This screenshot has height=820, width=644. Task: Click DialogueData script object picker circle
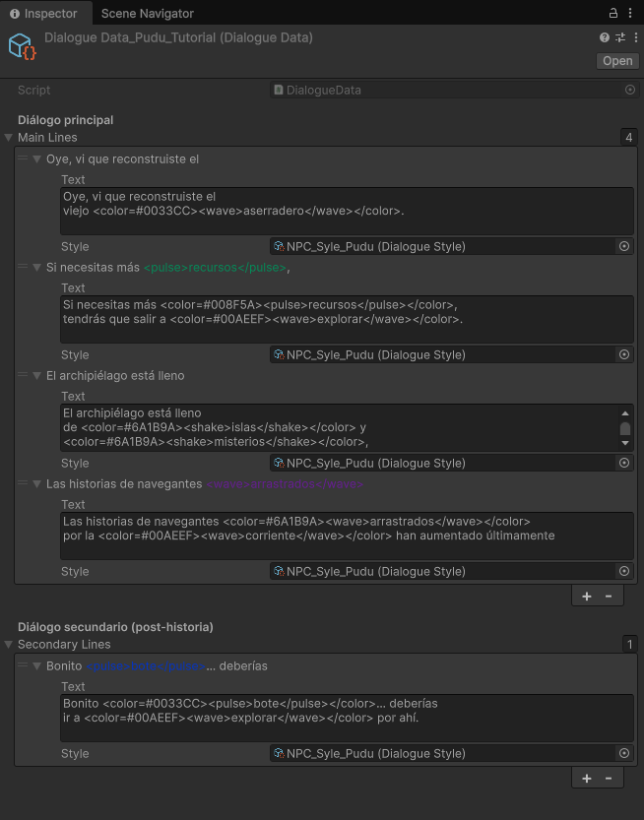(x=630, y=90)
